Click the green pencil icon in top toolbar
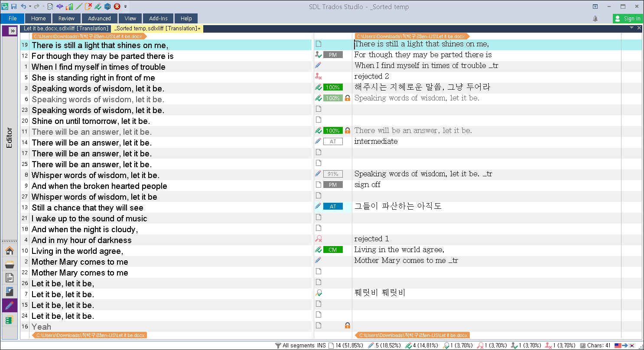This screenshot has width=644, height=350. pyautogui.click(x=79, y=6)
